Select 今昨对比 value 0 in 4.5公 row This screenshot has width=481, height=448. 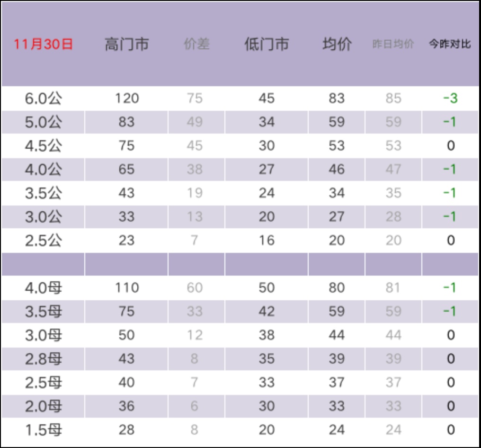pos(451,146)
